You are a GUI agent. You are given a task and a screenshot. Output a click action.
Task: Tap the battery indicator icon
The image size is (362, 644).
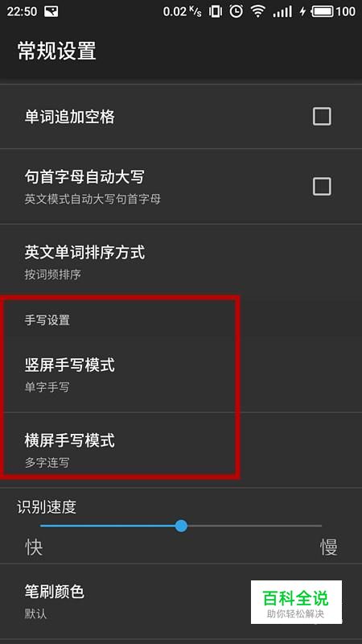coord(323,11)
